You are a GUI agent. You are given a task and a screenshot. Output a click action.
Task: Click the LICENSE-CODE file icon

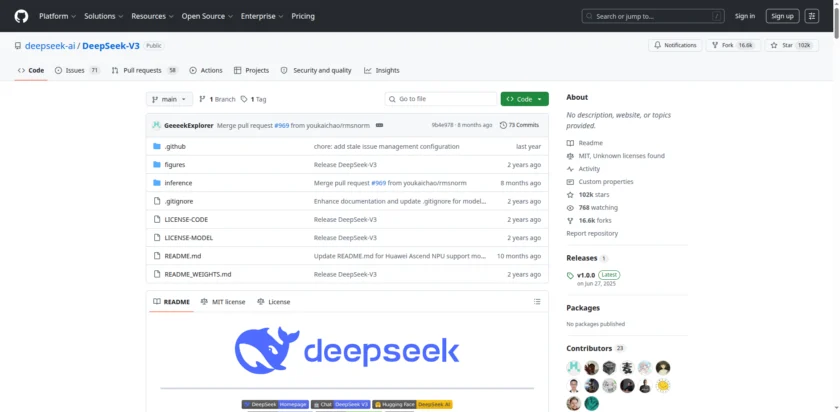click(x=157, y=220)
